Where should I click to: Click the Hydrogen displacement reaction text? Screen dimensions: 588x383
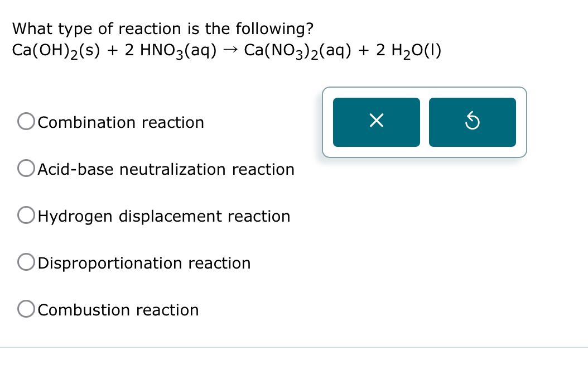tap(163, 216)
